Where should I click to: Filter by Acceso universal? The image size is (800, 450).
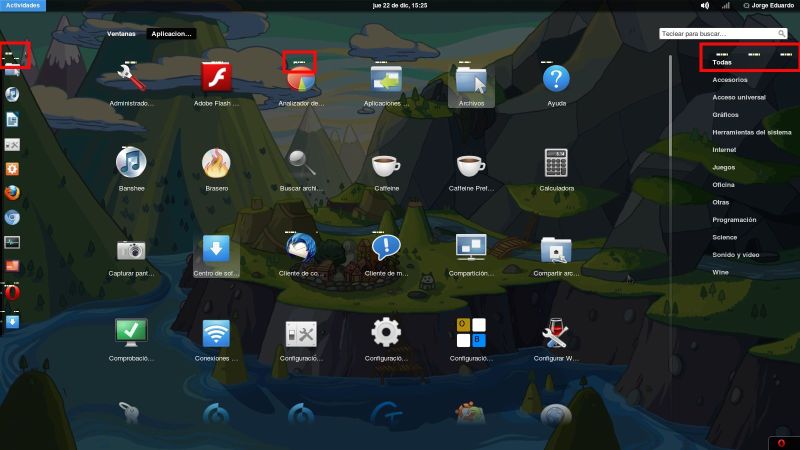point(739,97)
